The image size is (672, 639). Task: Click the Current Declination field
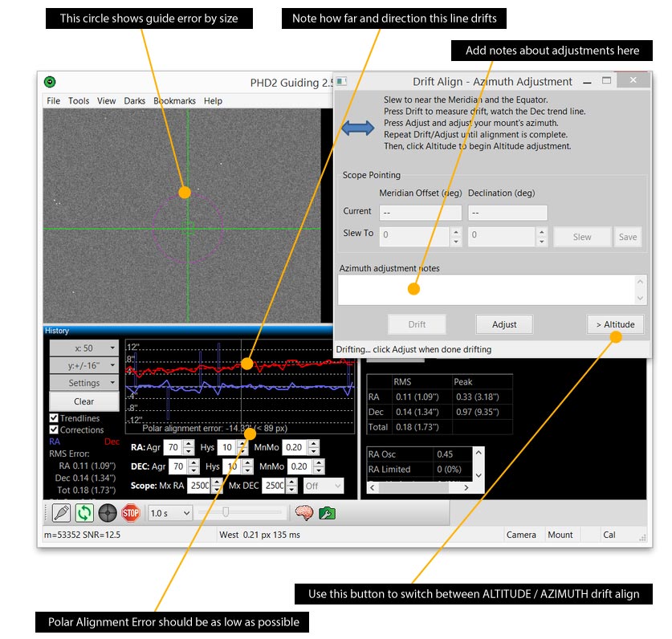pyautogui.click(x=507, y=213)
